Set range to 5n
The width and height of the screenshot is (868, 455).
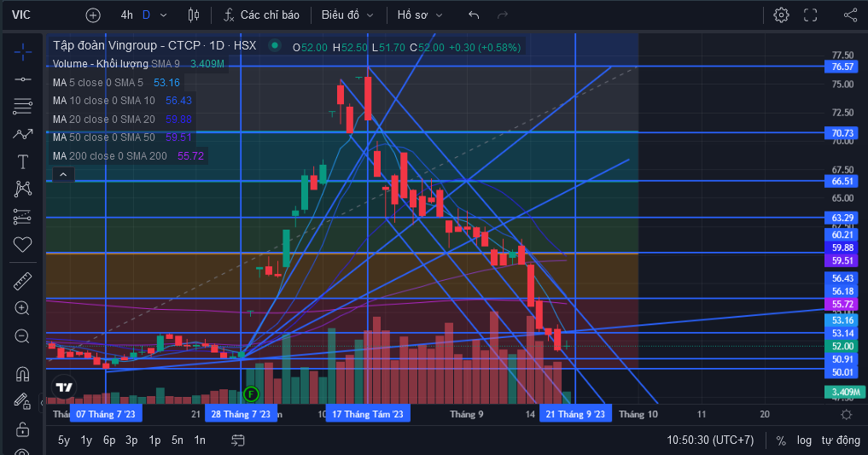(x=178, y=440)
